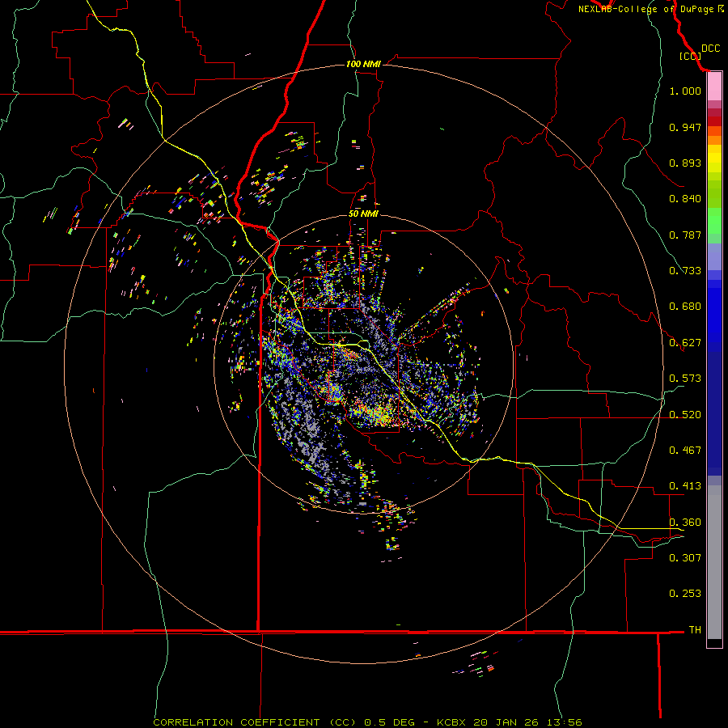Image resolution: width=728 pixels, height=728 pixels.
Task: Click the 0.307 legend value
Action: [x=685, y=557]
